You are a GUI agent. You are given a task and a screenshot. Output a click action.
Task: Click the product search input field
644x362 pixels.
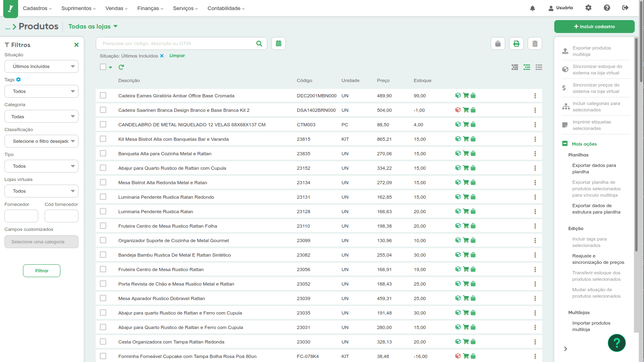(x=177, y=43)
